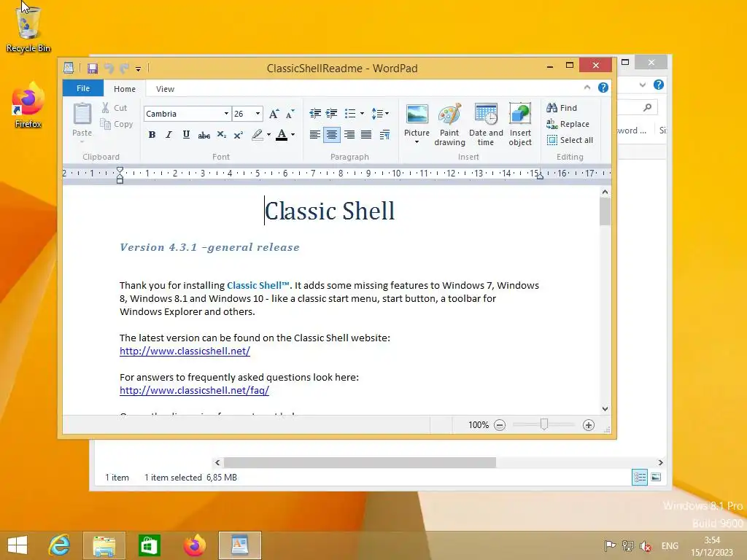Screen dimensions: 747x560
Task: Click the Explorer window search magnifier icon
Action: click(647, 108)
